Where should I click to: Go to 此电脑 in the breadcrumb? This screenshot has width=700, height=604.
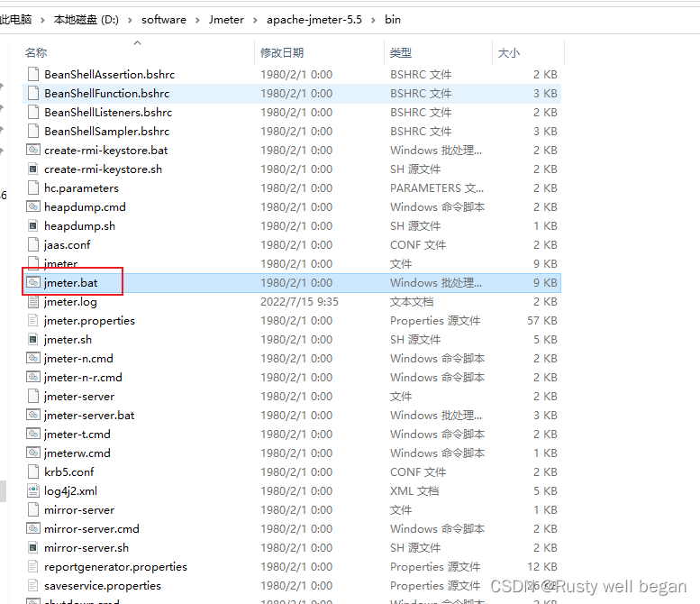pos(16,20)
